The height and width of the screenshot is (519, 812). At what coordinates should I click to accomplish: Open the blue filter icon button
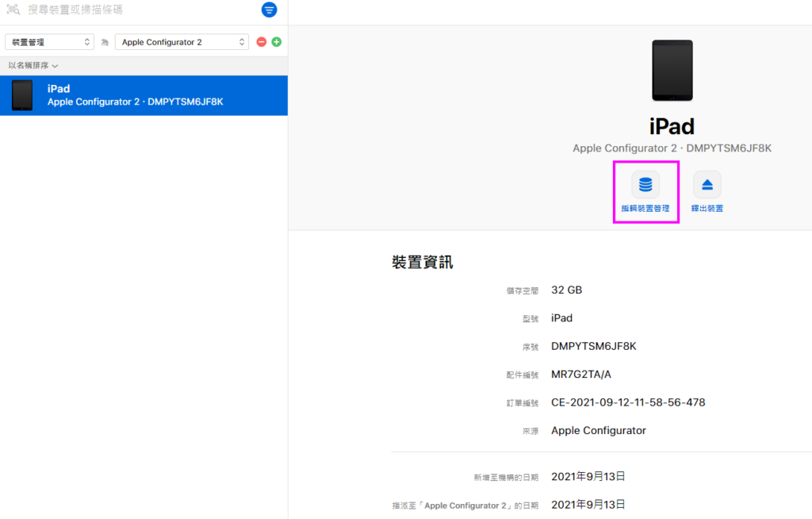click(x=269, y=10)
